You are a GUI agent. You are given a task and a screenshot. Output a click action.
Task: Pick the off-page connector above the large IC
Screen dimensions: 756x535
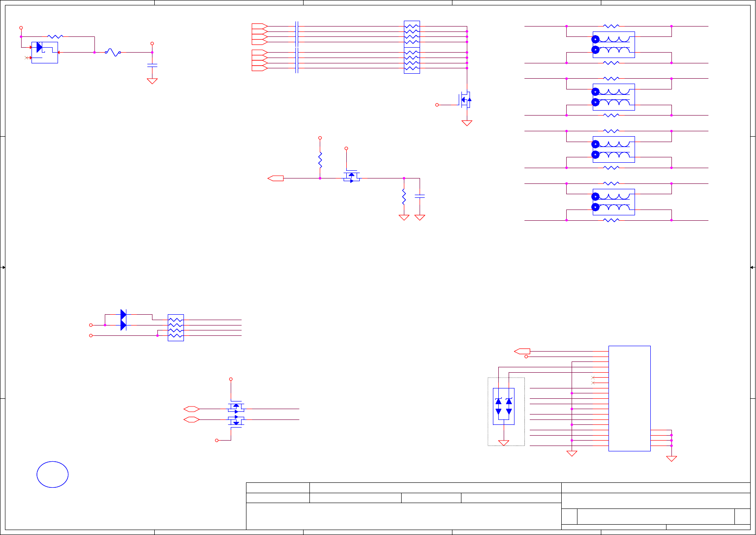click(x=522, y=351)
